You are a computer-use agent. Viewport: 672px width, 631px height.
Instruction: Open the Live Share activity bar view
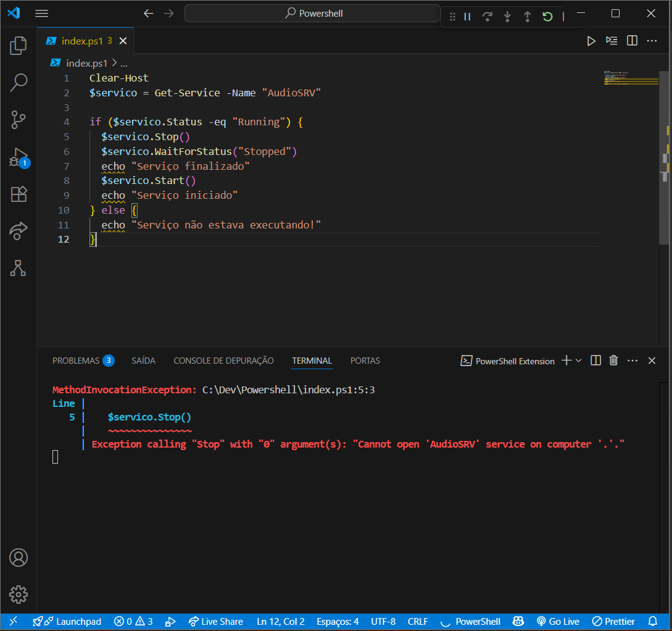click(18, 231)
